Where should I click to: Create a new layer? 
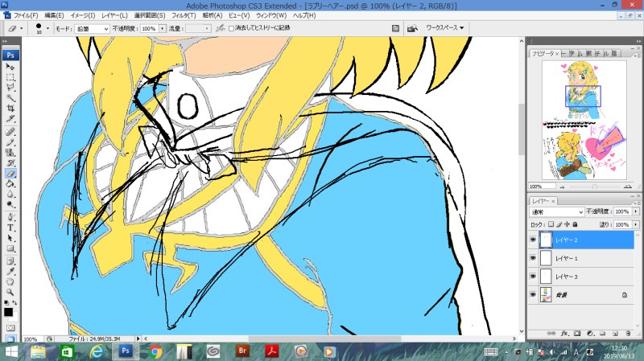[615, 334]
